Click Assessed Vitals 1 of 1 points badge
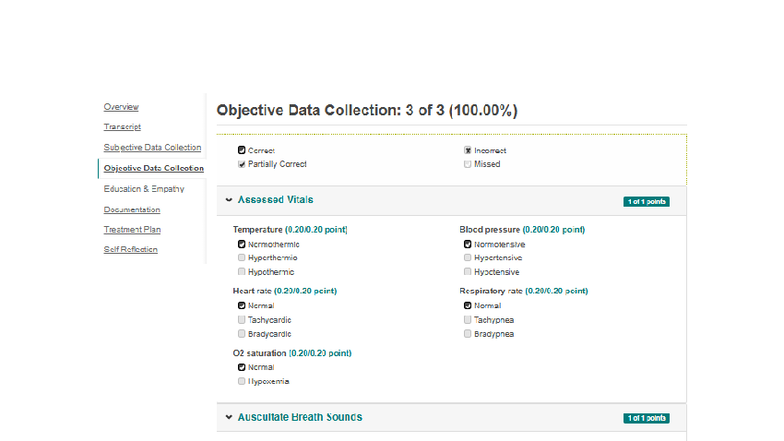The height and width of the screenshot is (441, 784). pos(646,202)
